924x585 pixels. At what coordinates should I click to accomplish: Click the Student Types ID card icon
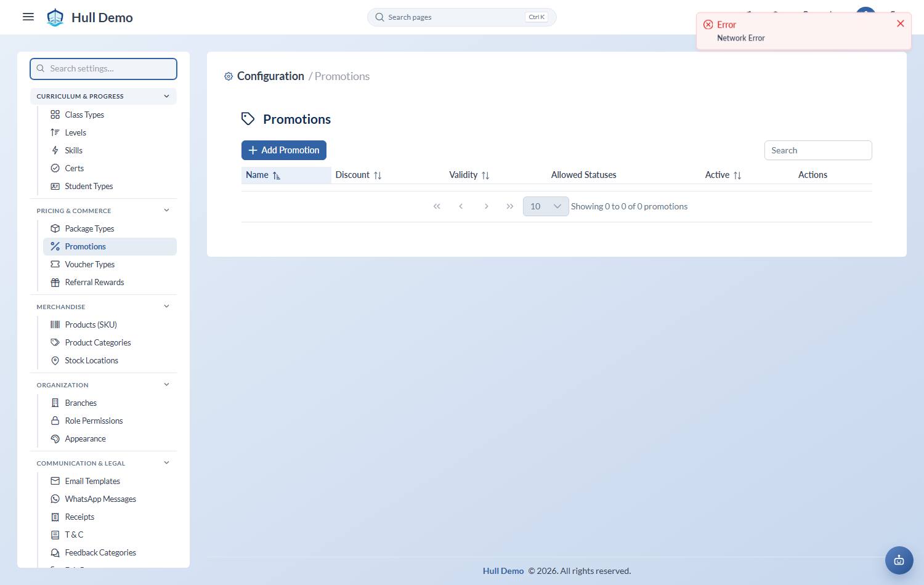[55, 186]
